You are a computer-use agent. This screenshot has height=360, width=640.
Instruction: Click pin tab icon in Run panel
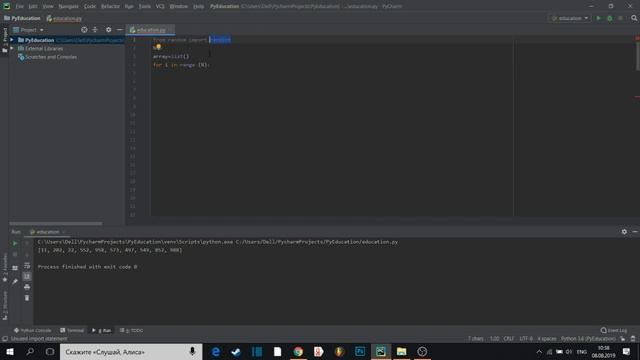point(15,282)
